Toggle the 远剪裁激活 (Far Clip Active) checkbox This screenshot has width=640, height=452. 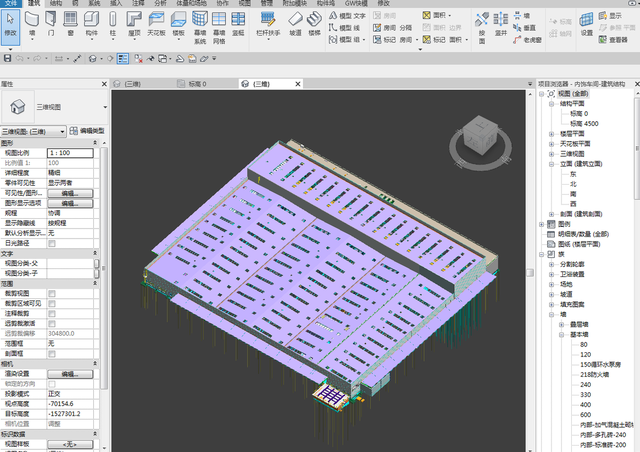[x=52, y=323]
